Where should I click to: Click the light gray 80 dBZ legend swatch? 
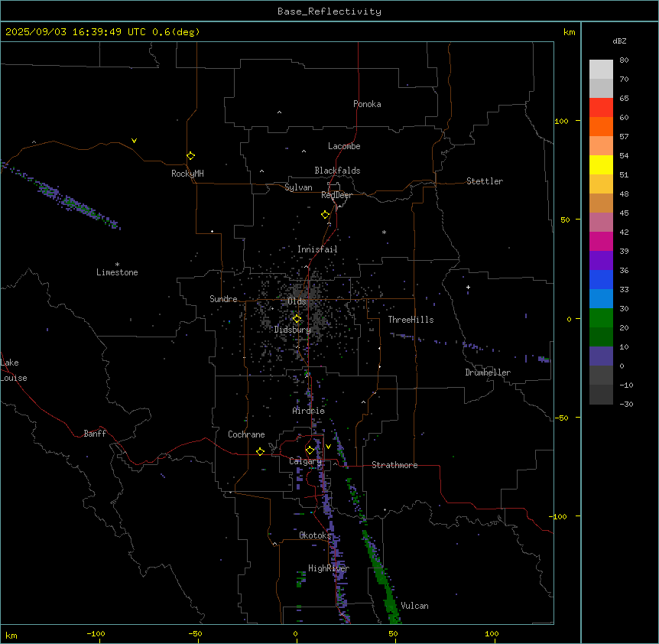click(x=601, y=70)
